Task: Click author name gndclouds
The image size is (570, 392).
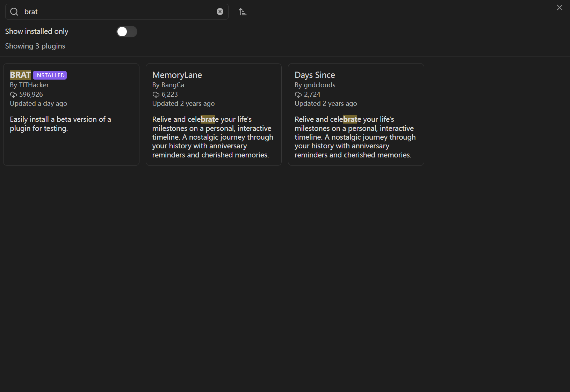Action: tap(319, 85)
